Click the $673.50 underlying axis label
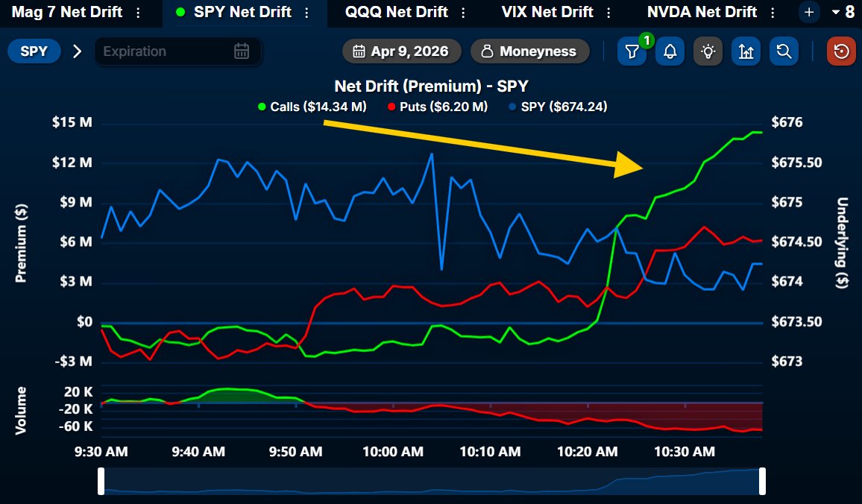The height and width of the screenshot is (504, 862). pos(796,321)
